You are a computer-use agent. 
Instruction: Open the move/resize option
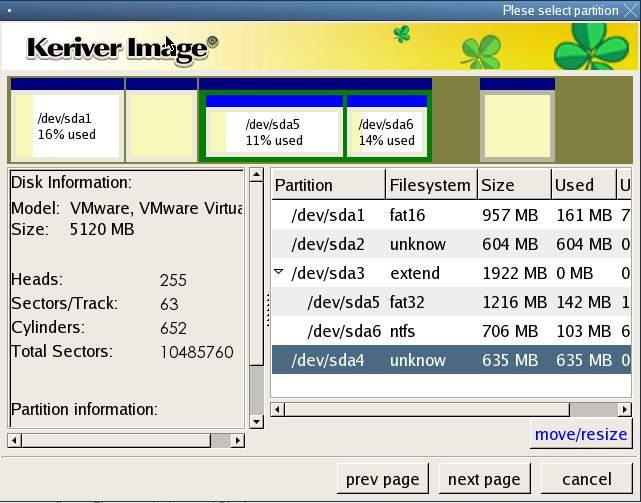[580, 434]
